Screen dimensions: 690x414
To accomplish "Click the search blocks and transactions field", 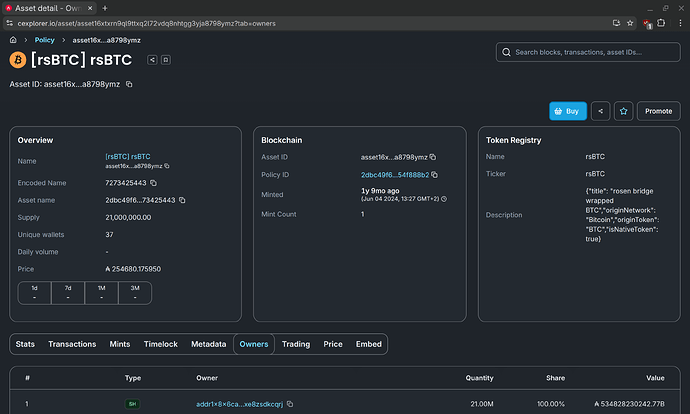I will tap(587, 52).
